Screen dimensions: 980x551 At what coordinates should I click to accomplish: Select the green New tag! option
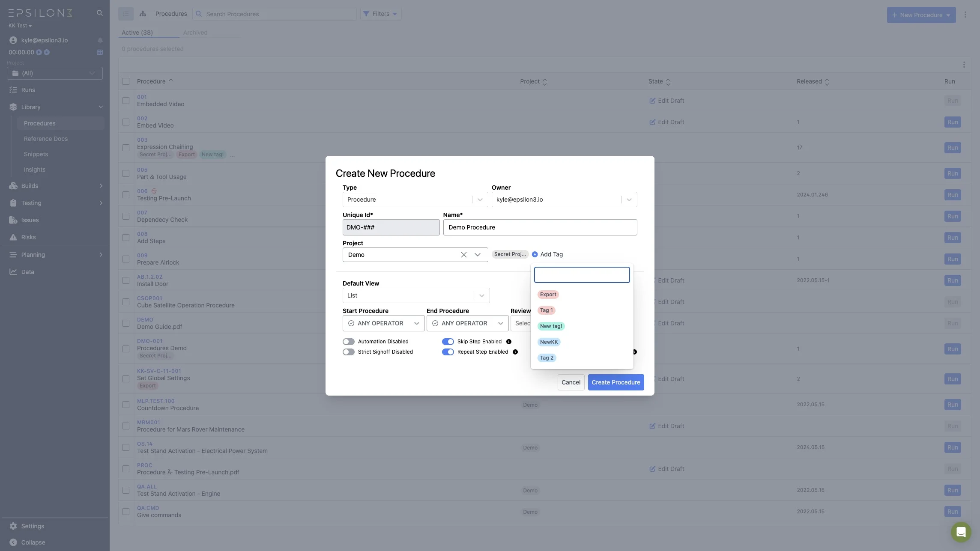(x=551, y=326)
